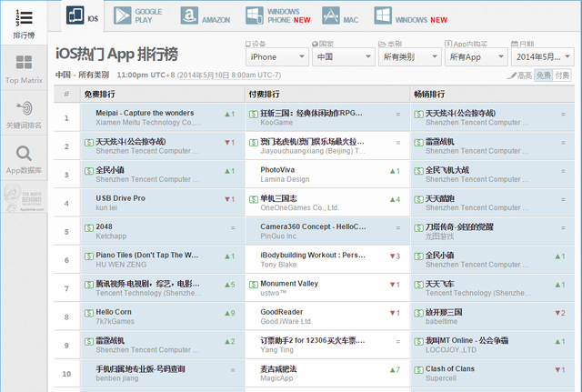Screen dimensions: 582x392
Task: Click the in-app purchase icon beside 2048
Action: coord(89,227)
